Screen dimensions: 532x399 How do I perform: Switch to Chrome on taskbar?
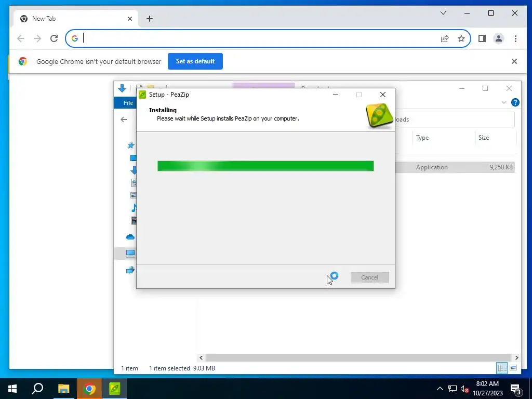[x=89, y=389]
